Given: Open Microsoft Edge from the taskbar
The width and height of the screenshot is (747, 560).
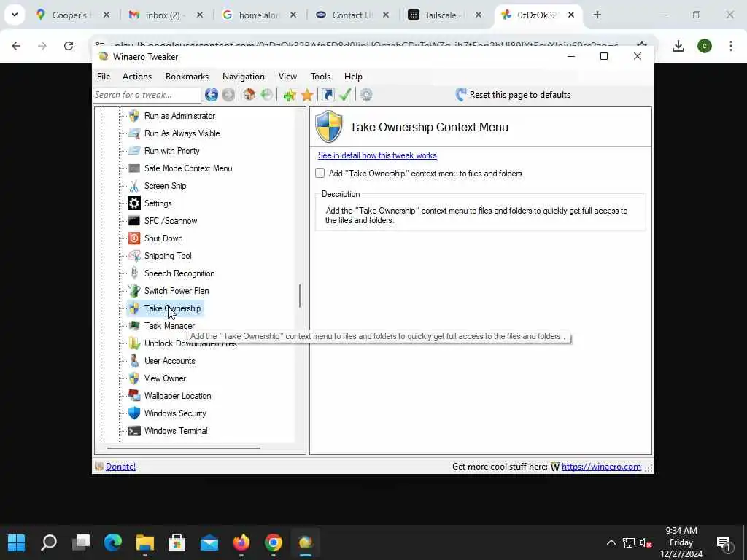Looking at the screenshot, I should (x=113, y=542).
